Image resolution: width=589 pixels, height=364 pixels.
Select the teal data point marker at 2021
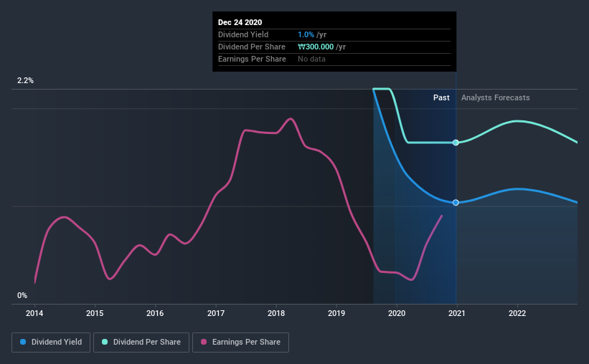456,143
